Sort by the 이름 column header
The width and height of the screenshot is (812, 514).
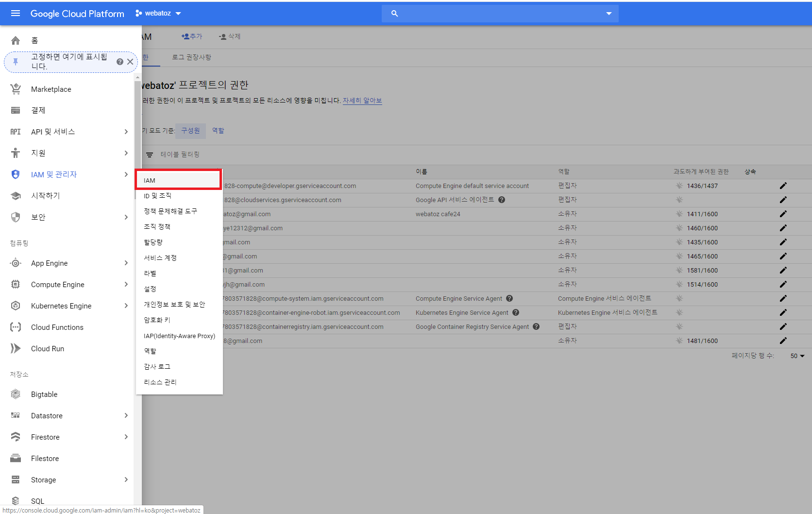pos(421,171)
